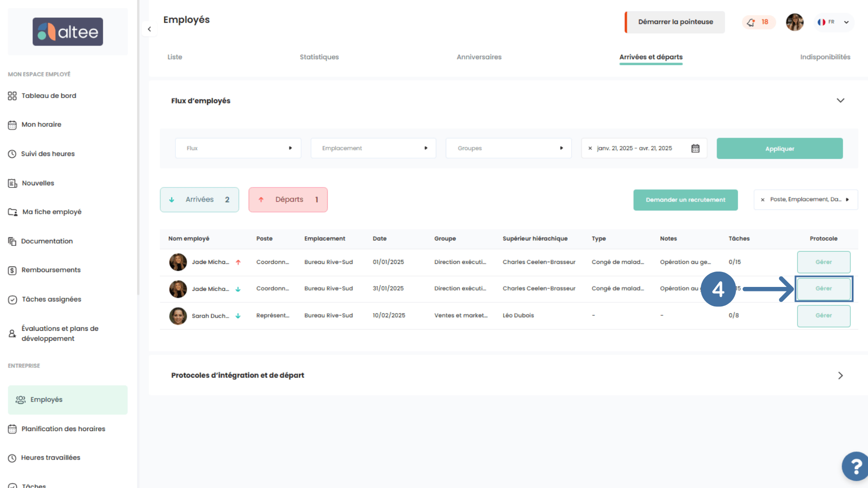Clear the date range with the x

(590, 148)
